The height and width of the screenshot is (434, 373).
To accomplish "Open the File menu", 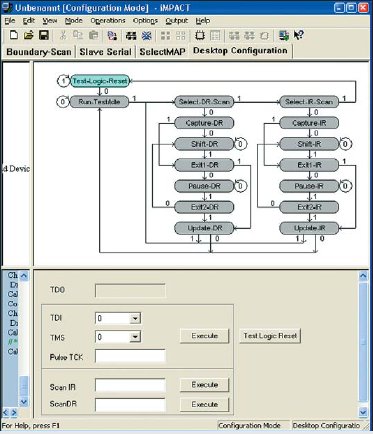I will 10,21.
